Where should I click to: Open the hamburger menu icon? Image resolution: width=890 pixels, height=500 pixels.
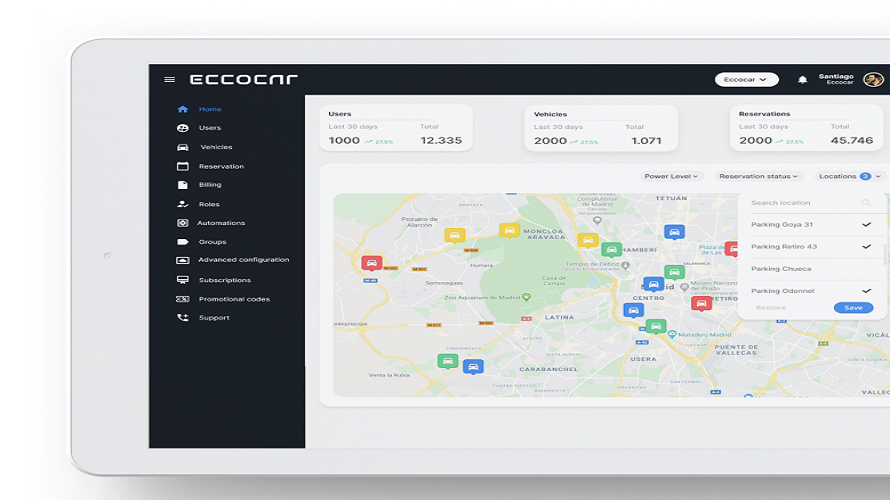pyautogui.click(x=169, y=79)
